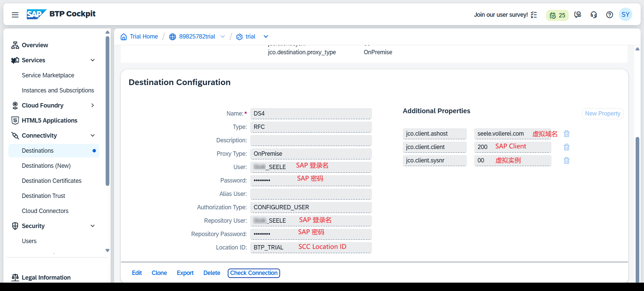This screenshot has width=644, height=291.
Task: Click the Connectivity plug icon
Action: tap(15, 136)
